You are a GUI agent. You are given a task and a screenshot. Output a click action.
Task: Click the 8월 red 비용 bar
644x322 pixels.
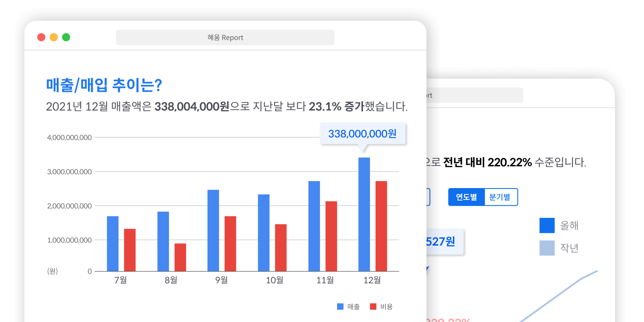(x=180, y=257)
